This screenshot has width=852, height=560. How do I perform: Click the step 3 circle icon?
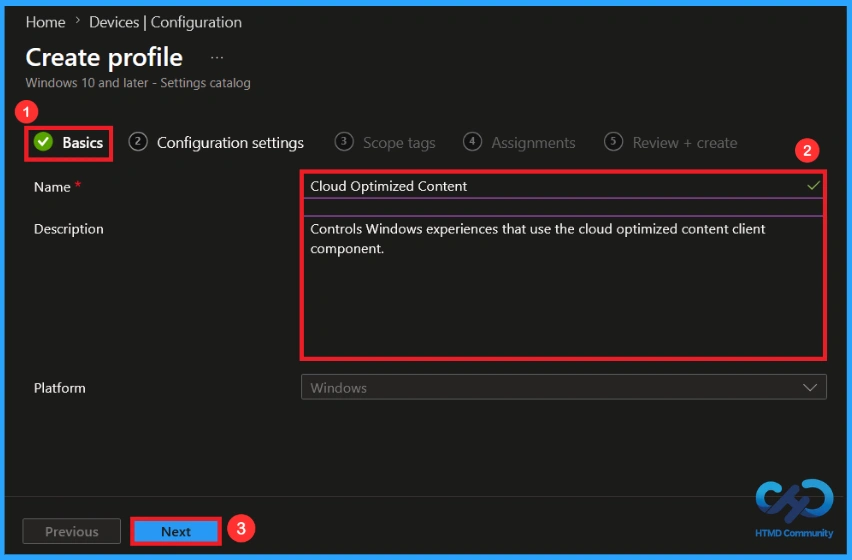(344, 142)
